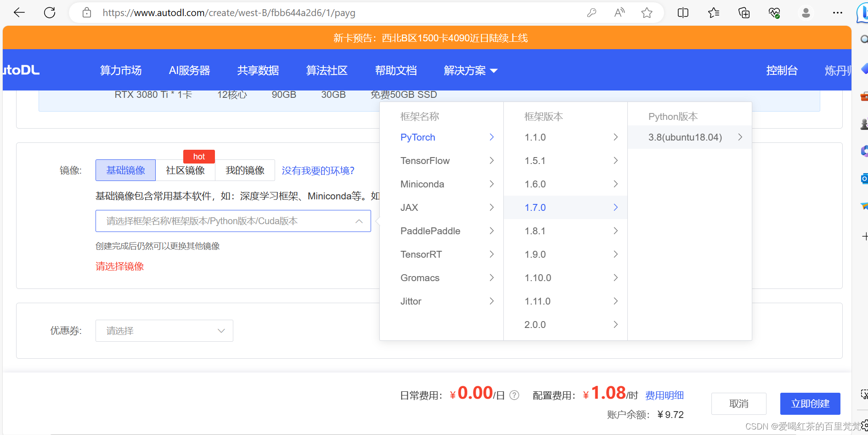Open 算法社区 from the top nav
868x435 pixels.
327,70
